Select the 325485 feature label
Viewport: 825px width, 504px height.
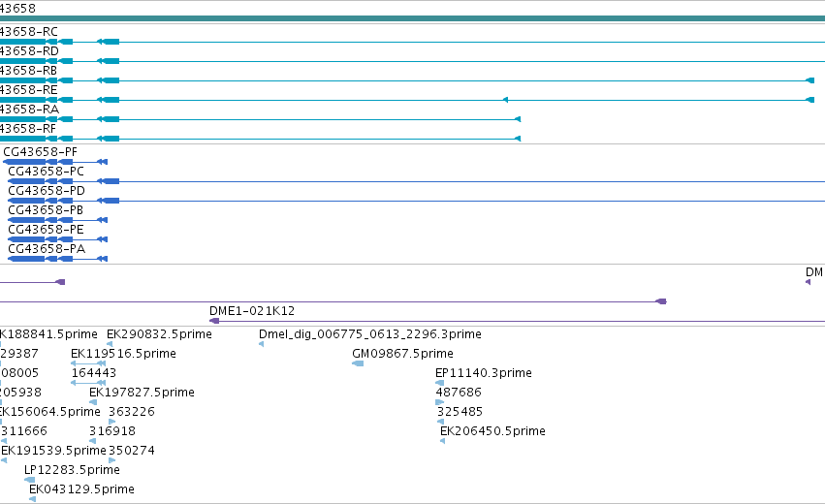pyautogui.click(x=460, y=413)
